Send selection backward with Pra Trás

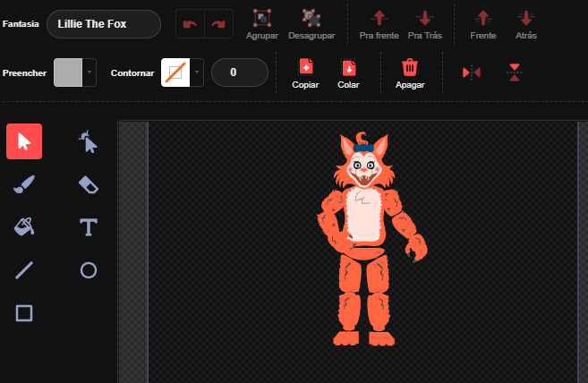[425, 24]
